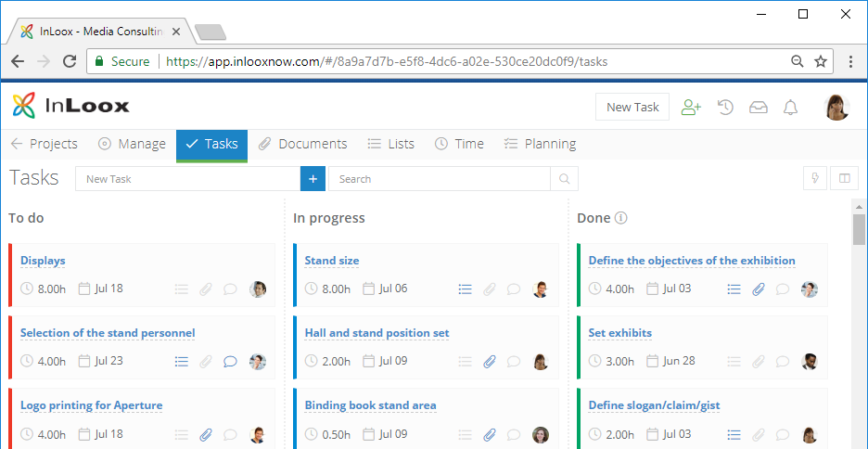Toggle the column layout view icon
Image resolution: width=868 pixels, height=449 pixels.
click(844, 178)
